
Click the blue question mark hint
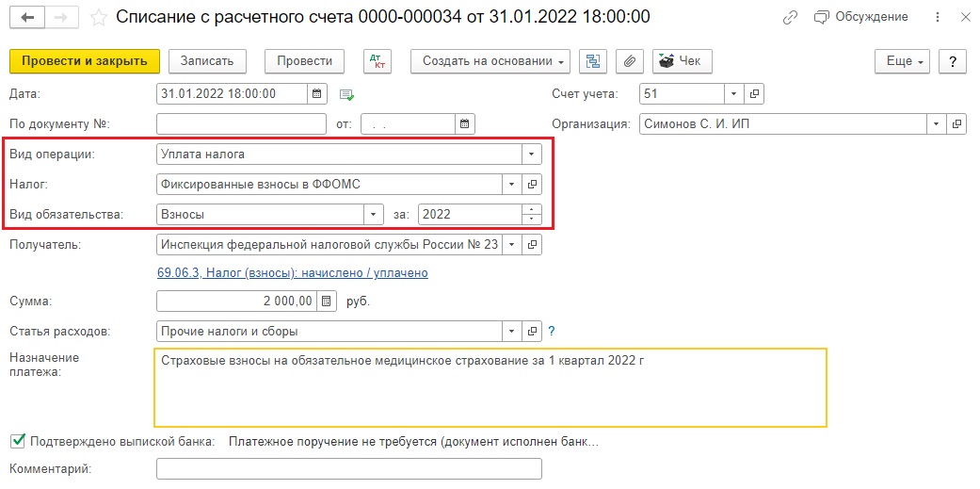(552, 332)
